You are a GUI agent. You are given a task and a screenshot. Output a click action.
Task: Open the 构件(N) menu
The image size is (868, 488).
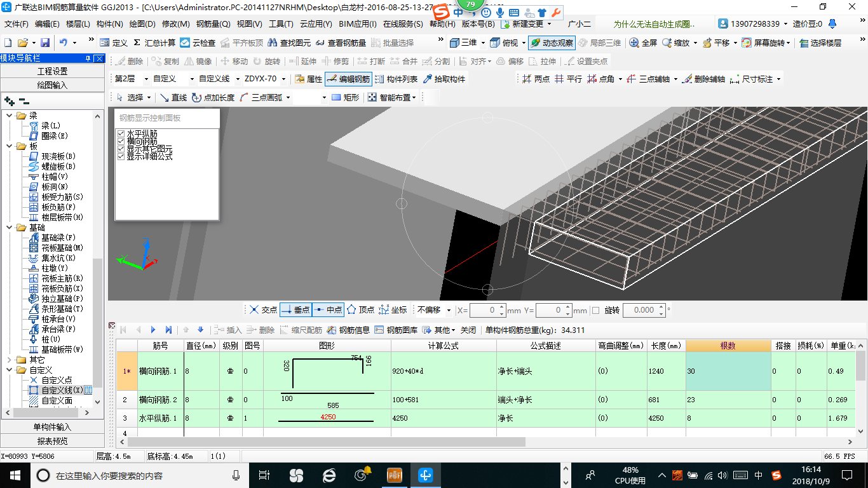(110, 24)
